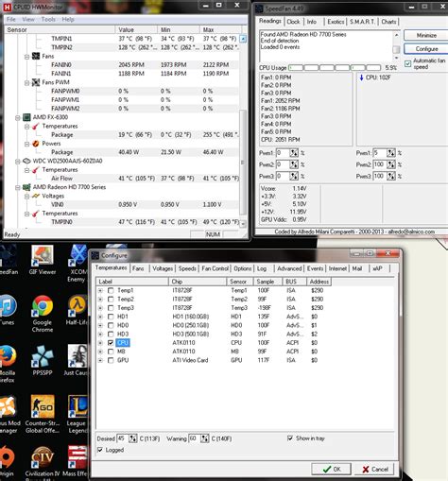Screen dimensions: 448x481
Task: Collapse the WDC WD2500AAJS tree node
Action: tap(18, 162)
